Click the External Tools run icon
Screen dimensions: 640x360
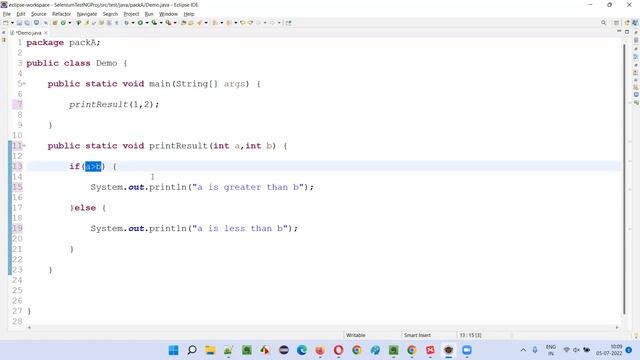click(168, 23)
